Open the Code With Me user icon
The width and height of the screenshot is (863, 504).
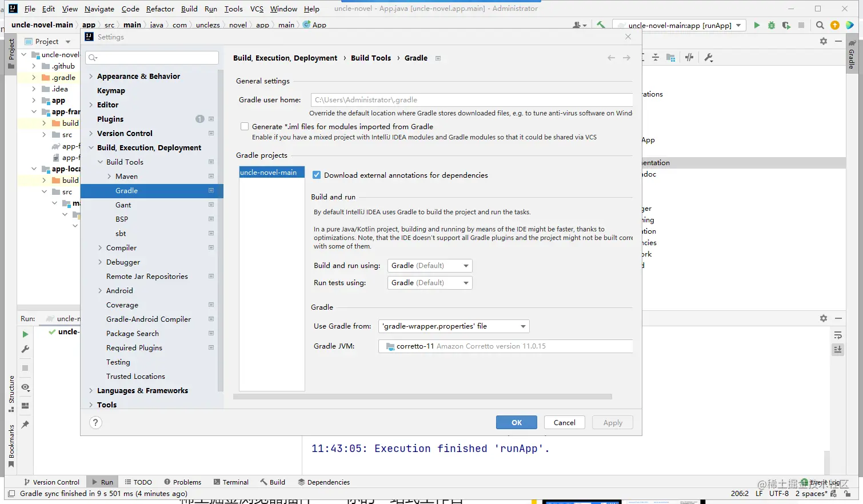tap(579, 25)
